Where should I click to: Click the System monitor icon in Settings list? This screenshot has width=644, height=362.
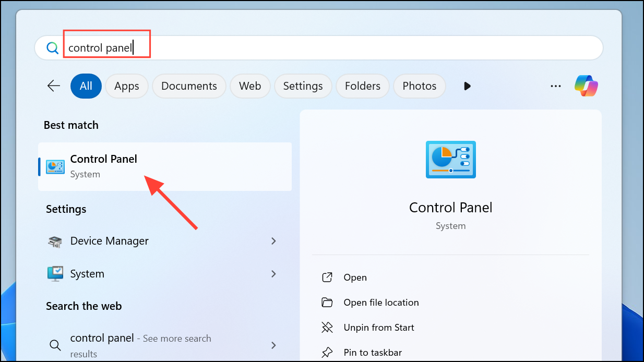(x=55, y=274)
